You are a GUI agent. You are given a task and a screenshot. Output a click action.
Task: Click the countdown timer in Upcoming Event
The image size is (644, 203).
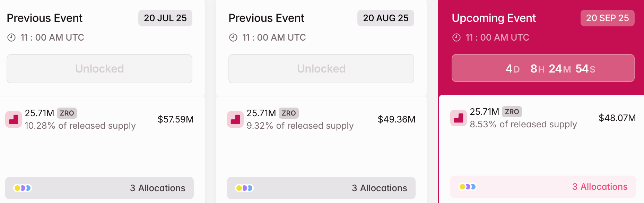tap(543, 68)
